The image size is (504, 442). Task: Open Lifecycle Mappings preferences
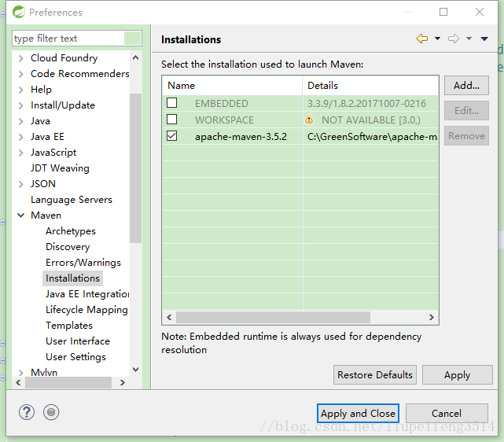tap(86, 310)
